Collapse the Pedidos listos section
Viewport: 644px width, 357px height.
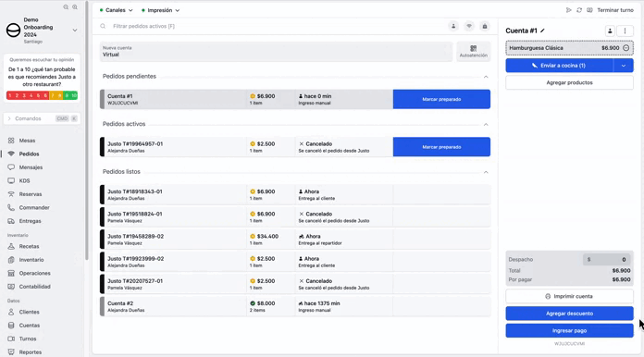486,172
